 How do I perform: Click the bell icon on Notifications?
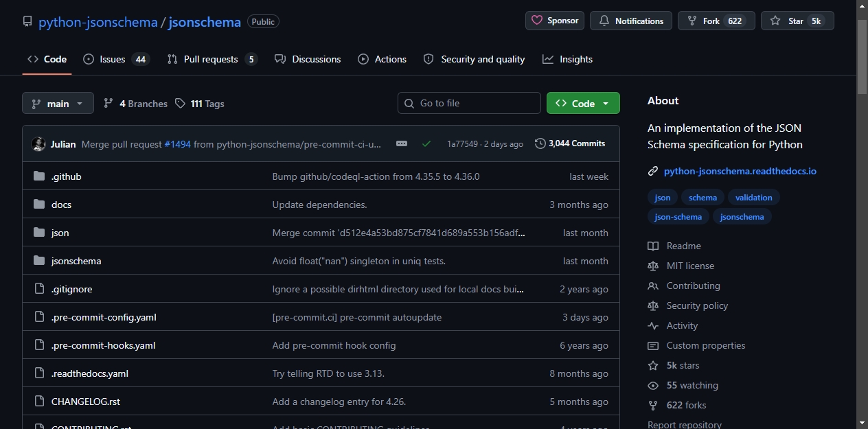click(x=604, y=21)
